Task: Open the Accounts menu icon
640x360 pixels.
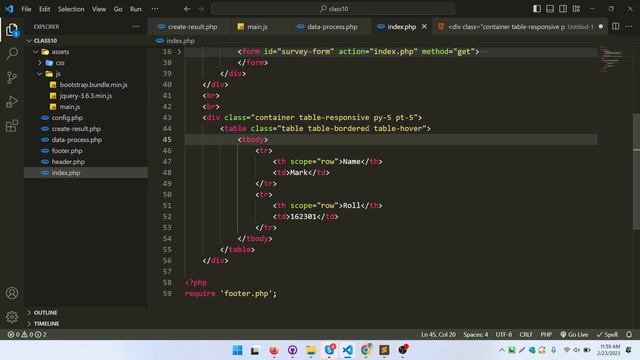Action: [x=12, y=293]
